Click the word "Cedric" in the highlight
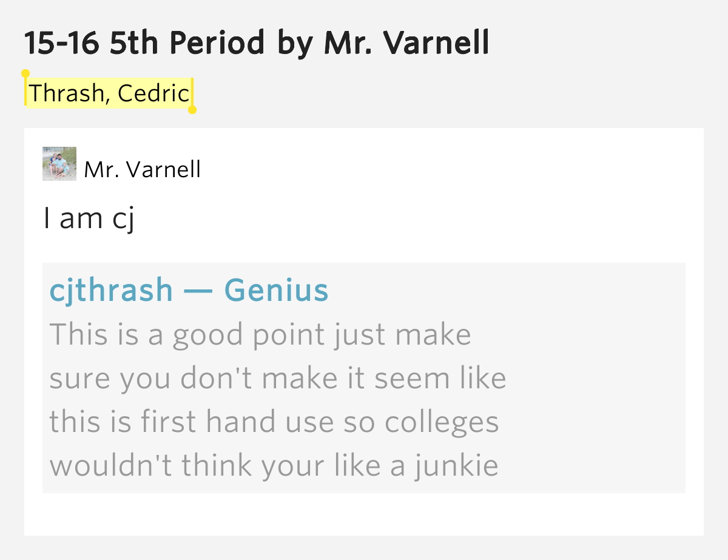The image size is (728, 560). (153, 93)
